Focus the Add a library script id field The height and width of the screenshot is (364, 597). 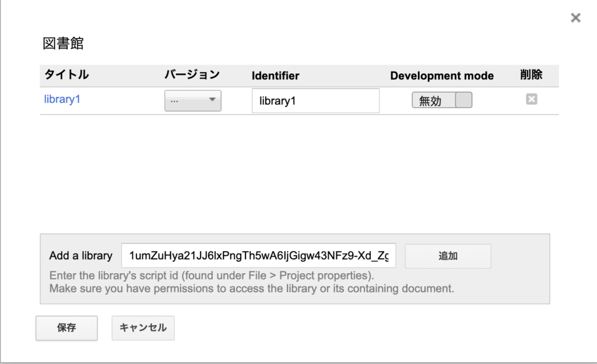pos(258,256)
